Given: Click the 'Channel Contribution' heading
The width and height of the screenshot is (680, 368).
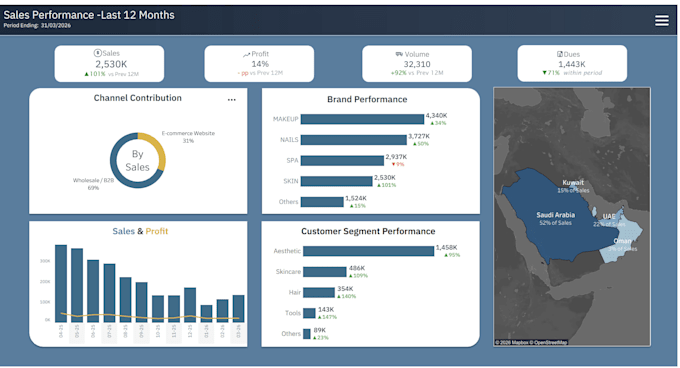Looking at the screenshot, I should (x=137, y=98).
